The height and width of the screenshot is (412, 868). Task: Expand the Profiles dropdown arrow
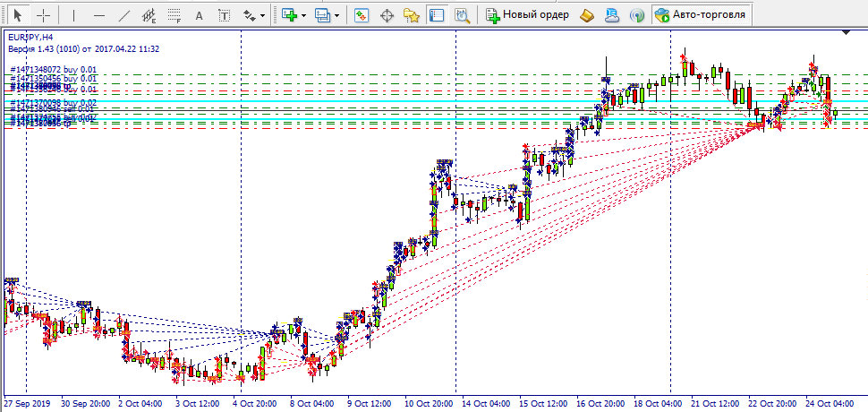[336, 15]
